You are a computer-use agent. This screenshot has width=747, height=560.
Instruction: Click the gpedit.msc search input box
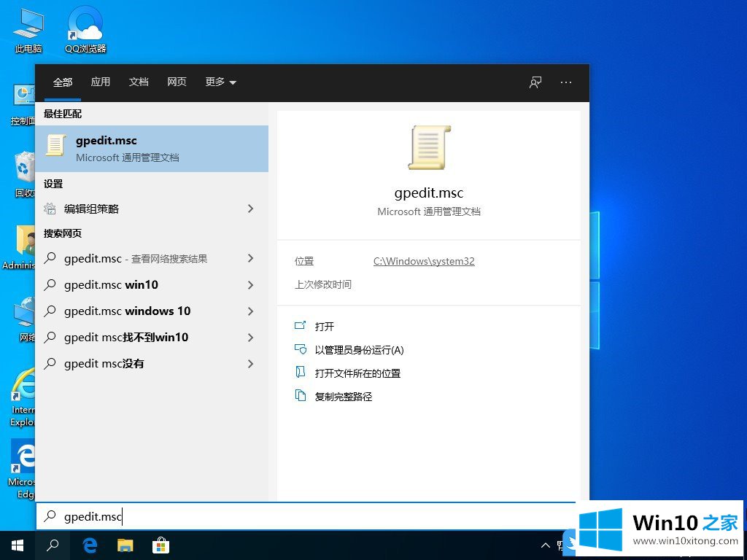coord(306,516)
